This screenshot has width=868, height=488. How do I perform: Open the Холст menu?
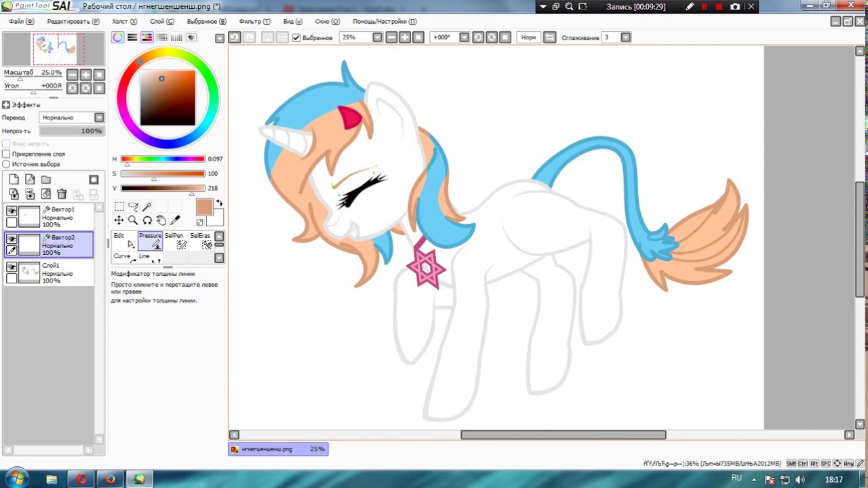(x=123, y=22)
